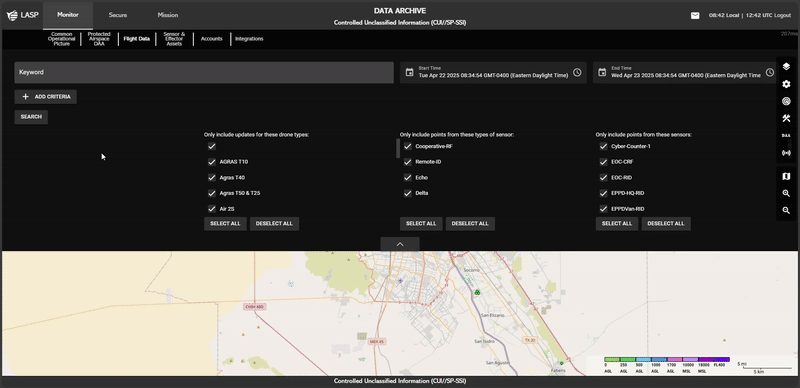
Task: Click the ADD CRITERIA button
Action: coord(45,96)
